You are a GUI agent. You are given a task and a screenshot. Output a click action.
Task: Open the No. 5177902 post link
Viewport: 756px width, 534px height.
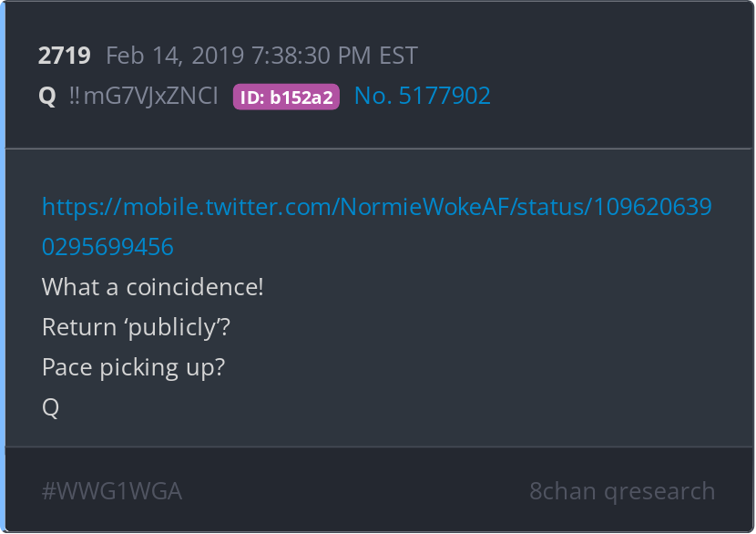click(x=423, y=96)
